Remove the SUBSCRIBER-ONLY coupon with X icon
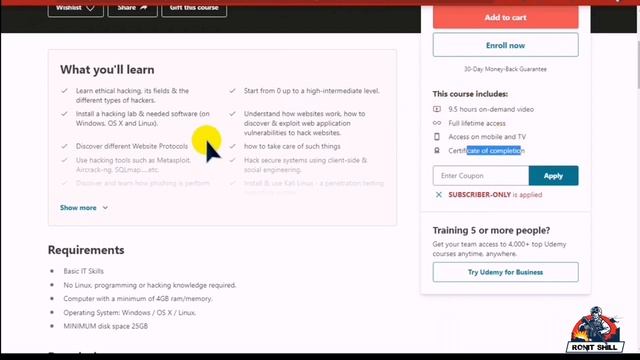 438,195
